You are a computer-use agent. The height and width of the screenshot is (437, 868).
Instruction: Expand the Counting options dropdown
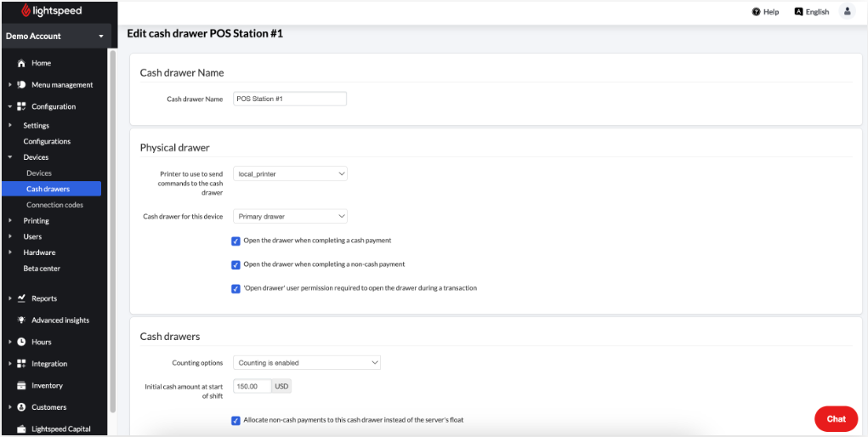click(x=306, y=363)
